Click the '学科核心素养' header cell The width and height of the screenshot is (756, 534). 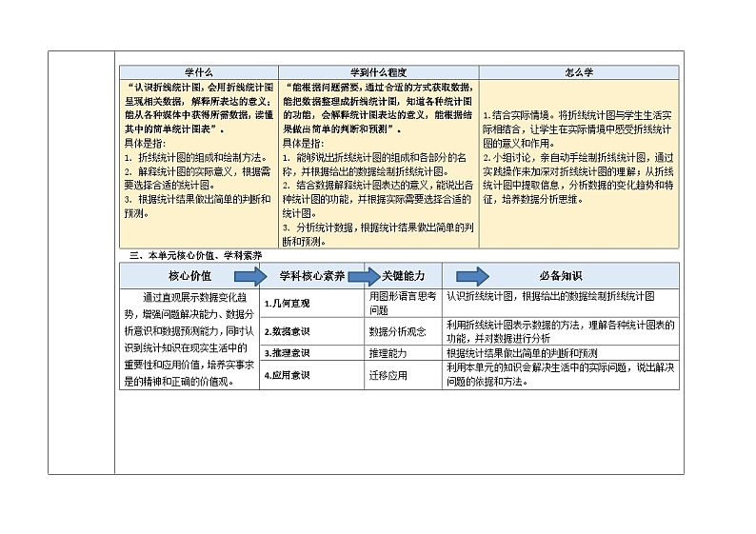312,276
